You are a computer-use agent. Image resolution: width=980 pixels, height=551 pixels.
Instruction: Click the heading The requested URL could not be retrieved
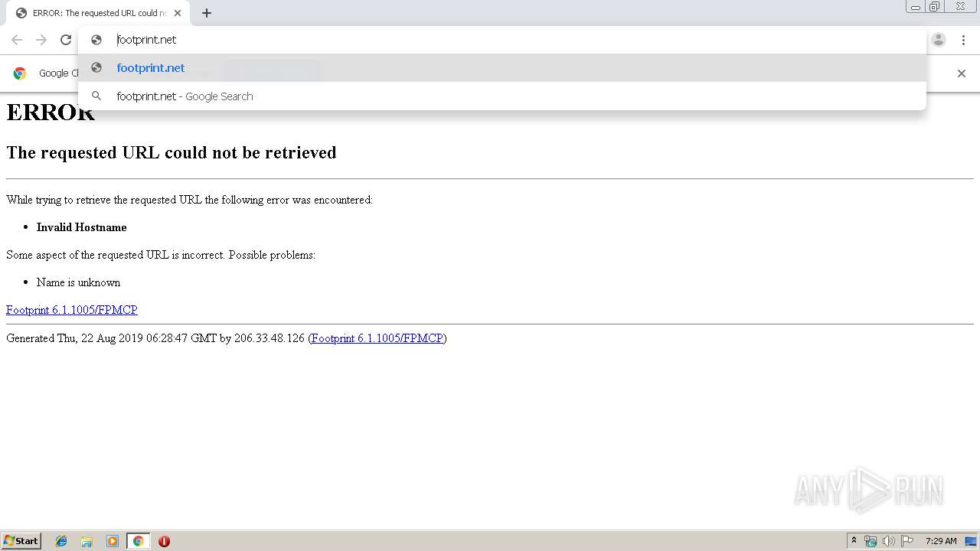[171, 152]
